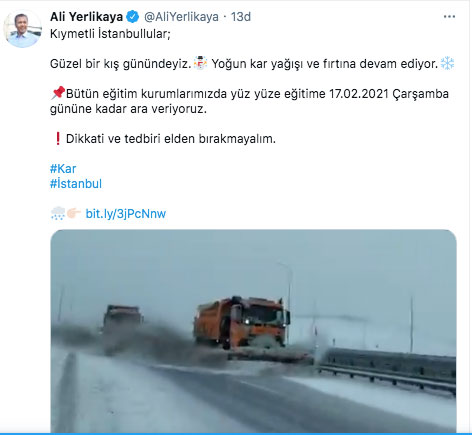Open the #İstanbul hashtag
The width and height of the screenshot is (472, 435).
76,184
